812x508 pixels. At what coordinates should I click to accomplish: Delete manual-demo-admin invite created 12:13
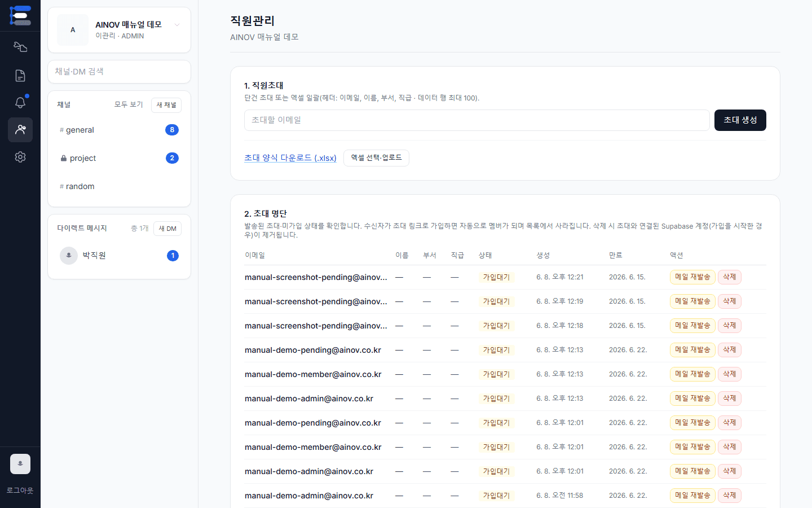click(x=730, y=398)
